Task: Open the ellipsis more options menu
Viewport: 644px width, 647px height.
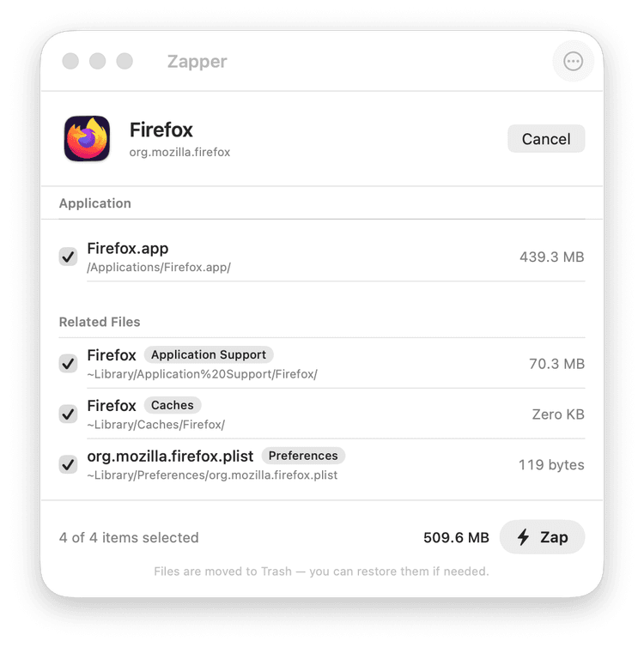Action: [x=573, y=62]
